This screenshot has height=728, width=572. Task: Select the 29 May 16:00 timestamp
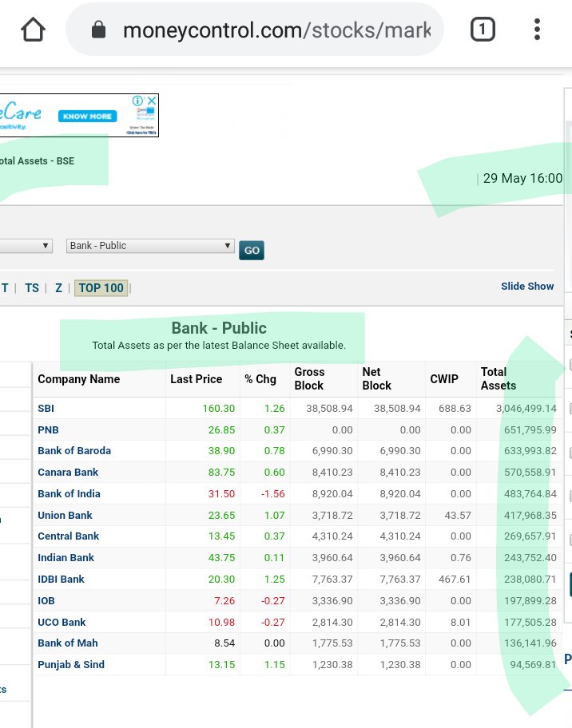pos(522,178)
